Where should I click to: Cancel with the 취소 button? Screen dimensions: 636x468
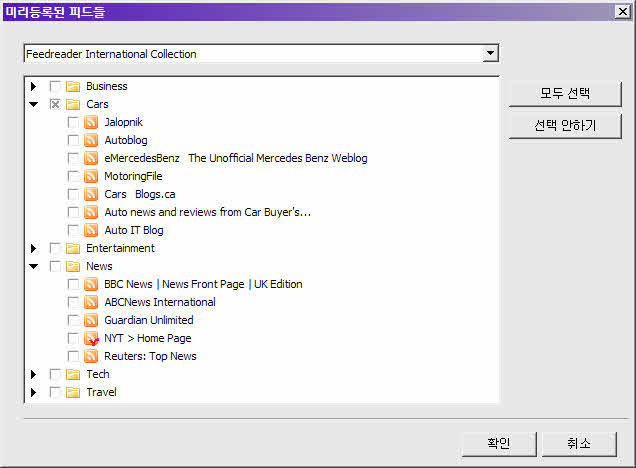578,444
